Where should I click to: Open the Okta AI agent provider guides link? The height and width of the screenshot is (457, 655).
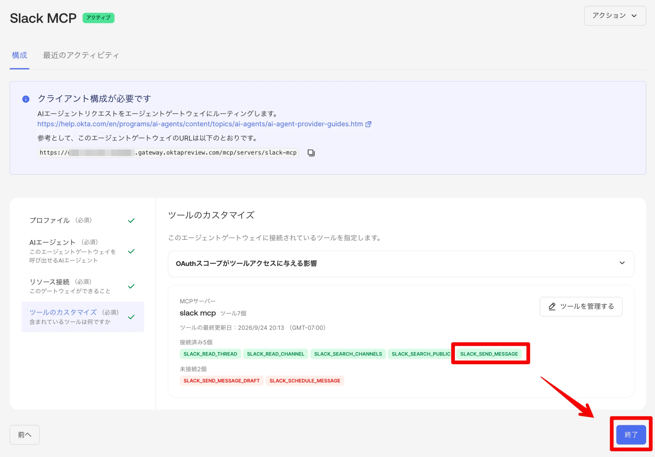point(200,124)
